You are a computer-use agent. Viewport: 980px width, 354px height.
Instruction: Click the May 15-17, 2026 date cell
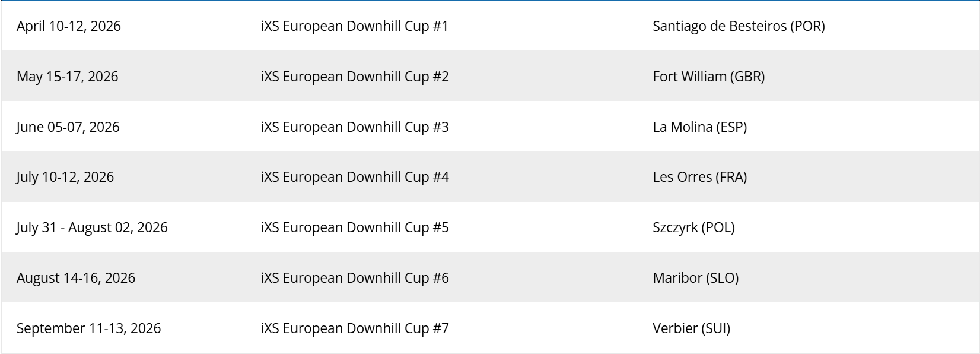(x=68, y=77)
